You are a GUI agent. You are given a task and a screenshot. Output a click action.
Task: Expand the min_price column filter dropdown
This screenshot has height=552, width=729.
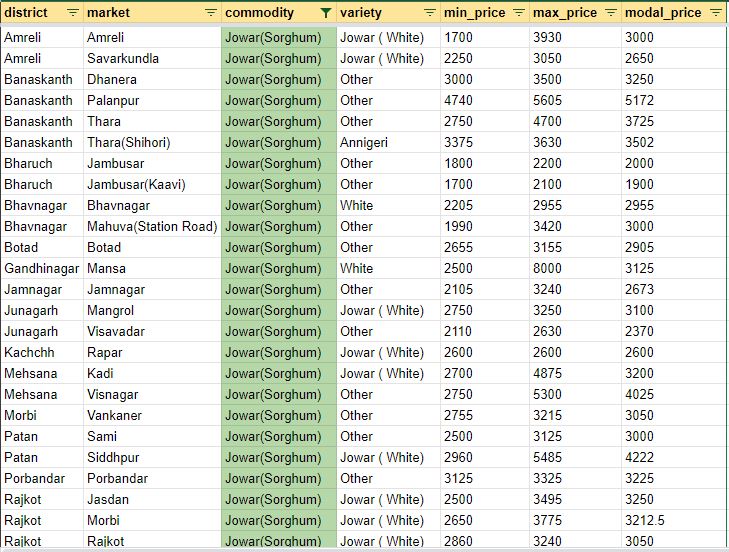point(518,13)
